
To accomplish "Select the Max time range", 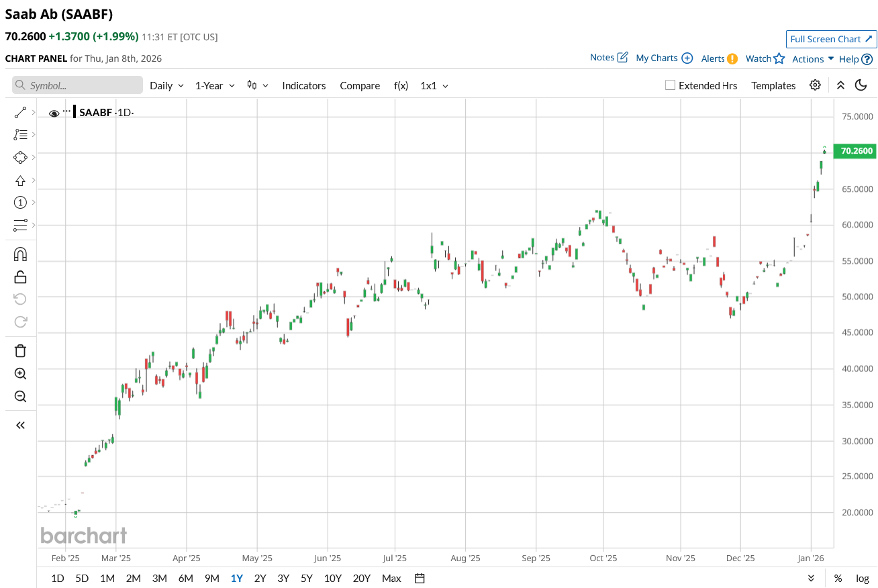I will pos(391,578).
